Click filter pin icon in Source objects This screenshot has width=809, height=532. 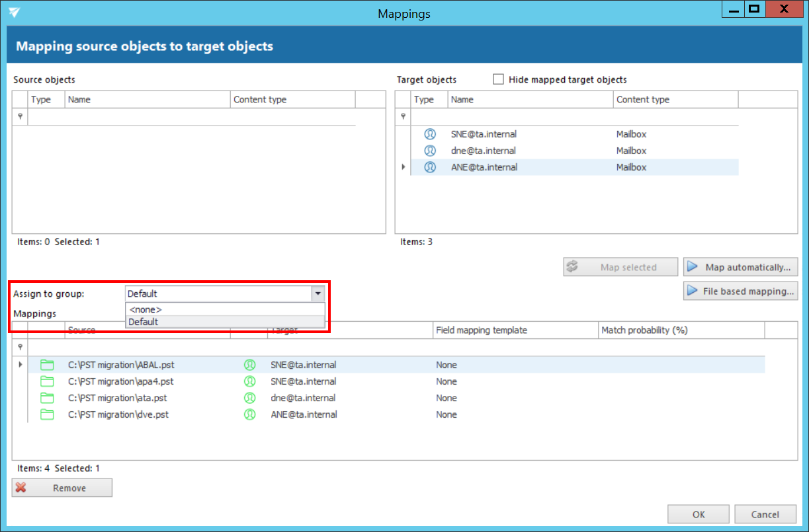tap(20, 116)
